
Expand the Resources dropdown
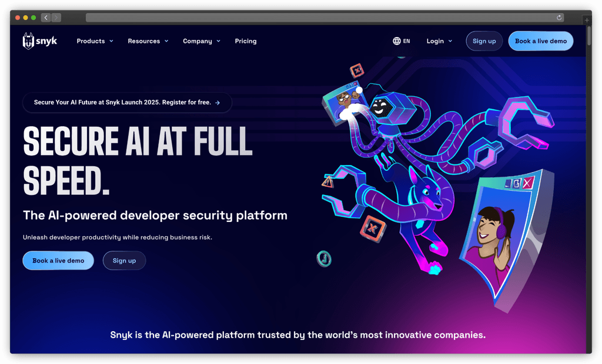click(148, 41)
